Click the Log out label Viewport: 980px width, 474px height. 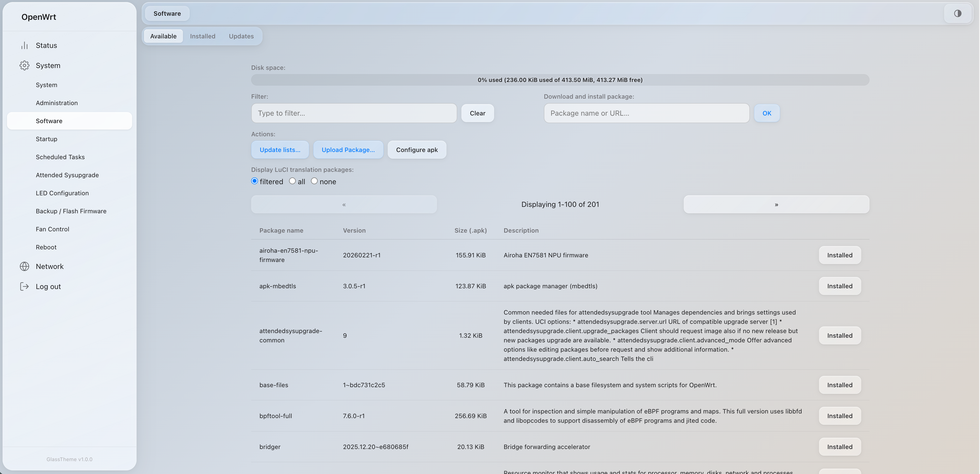[x=48, y=287]
